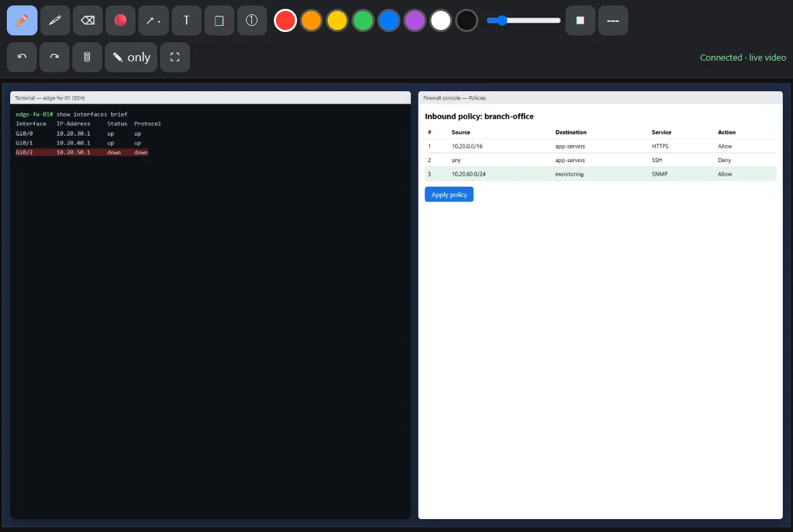Screen dimensions: 793x532
Task: Choose the sticky note tool
Action: pyautogui.click(x=219, y=20)
